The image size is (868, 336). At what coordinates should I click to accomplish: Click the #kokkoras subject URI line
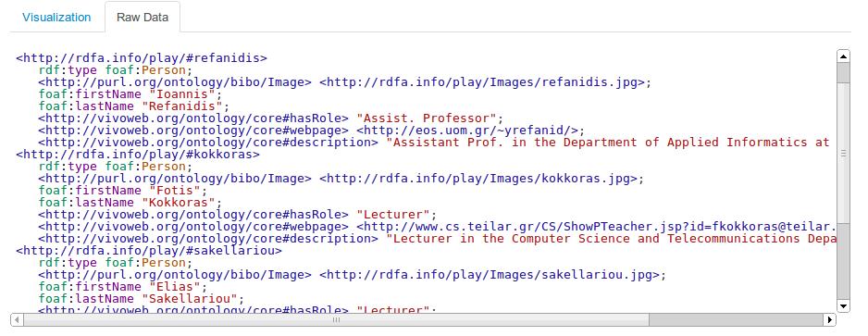[138, 155]
